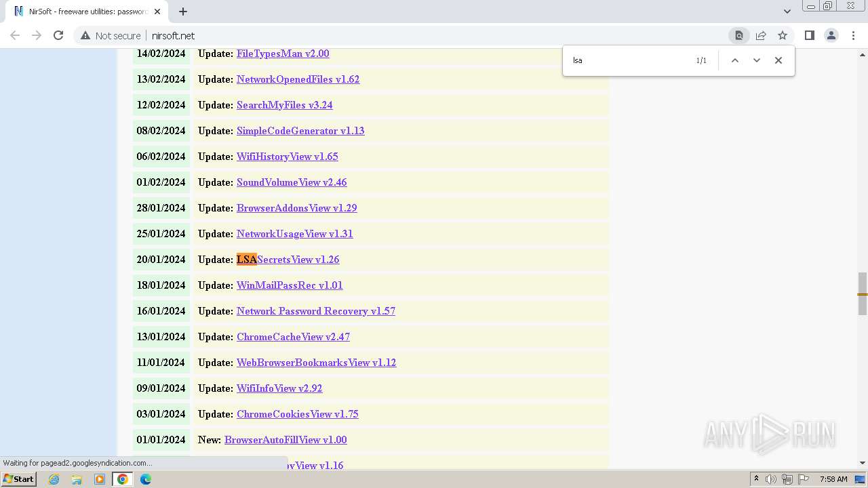
Task: Click the Action Center flag tray icon
Action: pyautogui.click(x=804, y=479)
